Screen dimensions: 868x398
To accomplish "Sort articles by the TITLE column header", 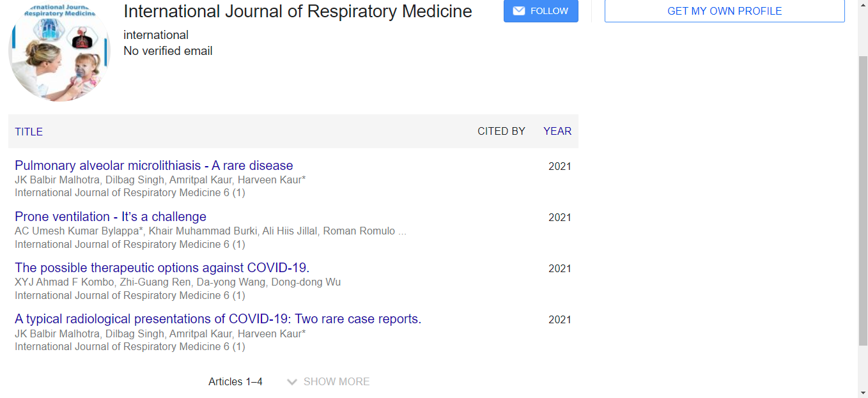I will point(29,132).
